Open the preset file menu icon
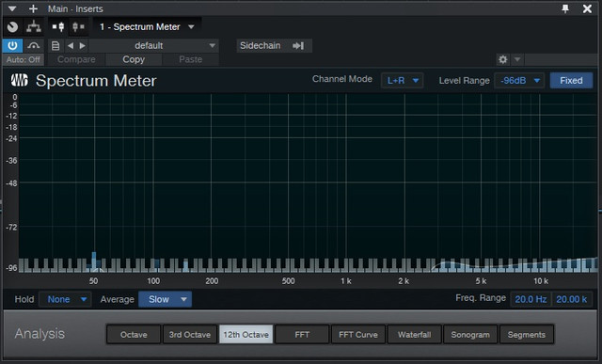The image size is (602, 364). pyautogui.click(x=55, y=46)
